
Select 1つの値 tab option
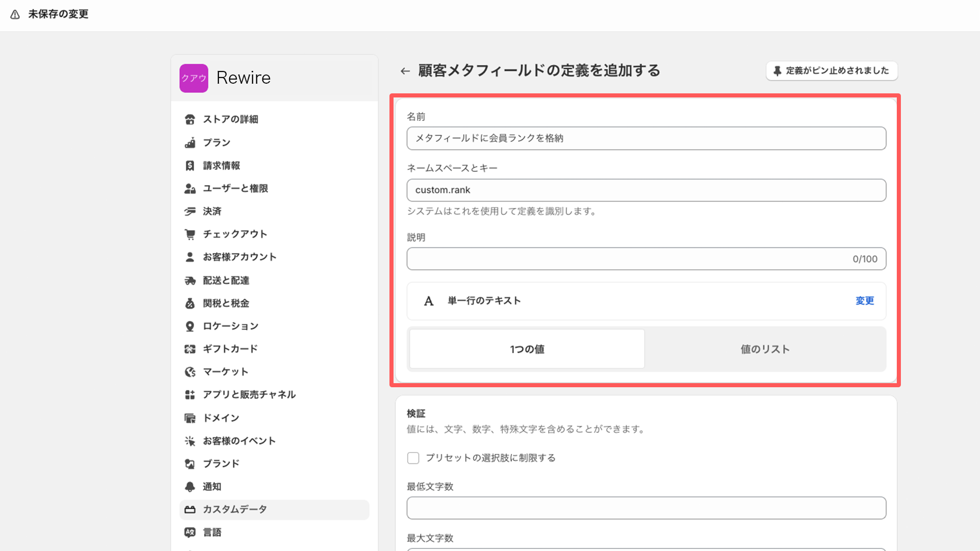(x=527, y=349)
